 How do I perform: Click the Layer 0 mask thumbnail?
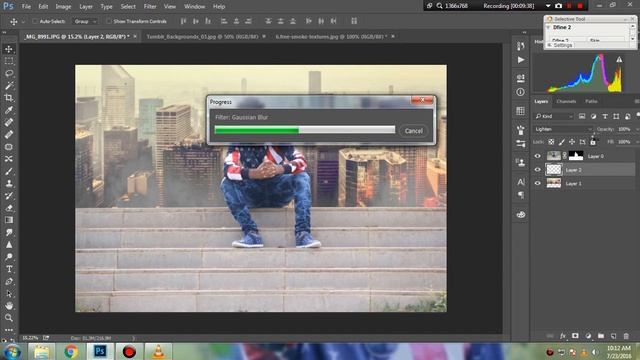click(576, 156)
